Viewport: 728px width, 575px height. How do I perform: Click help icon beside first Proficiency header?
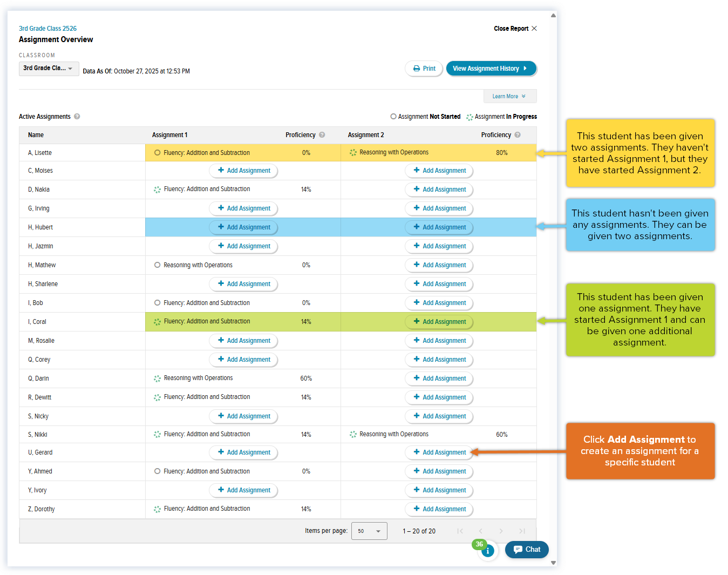[x=322, y=135]
